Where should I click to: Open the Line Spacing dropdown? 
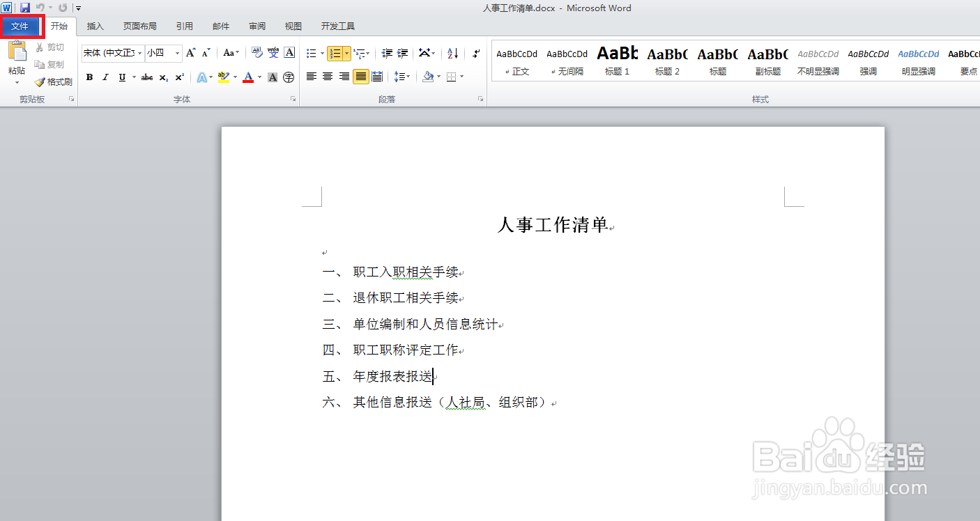pyautogui.click(x=402, y=77)
